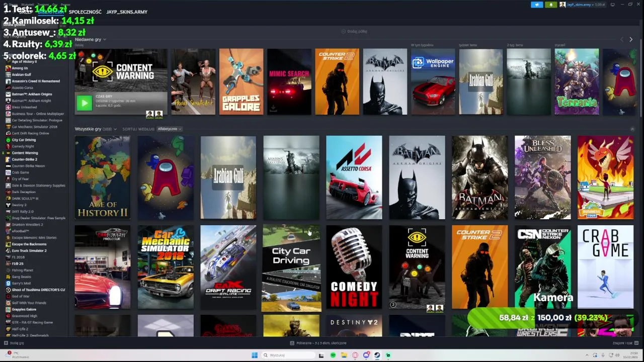
Task: Open City Car Driving cover
Action: tap(291, 268)
